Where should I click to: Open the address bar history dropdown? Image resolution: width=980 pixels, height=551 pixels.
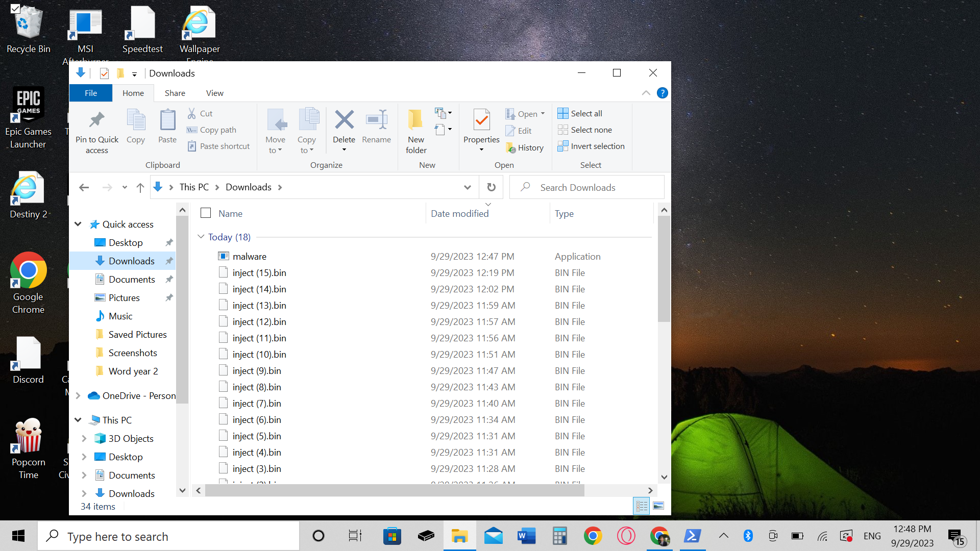(467, 187)
